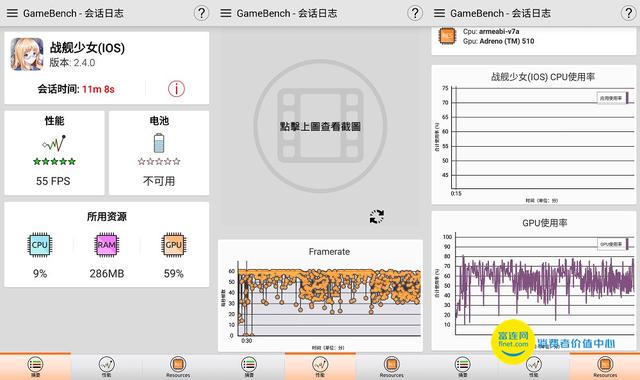Tap the 性能 card heading
The width and height of the screenshot is (640, 380).
54,121
